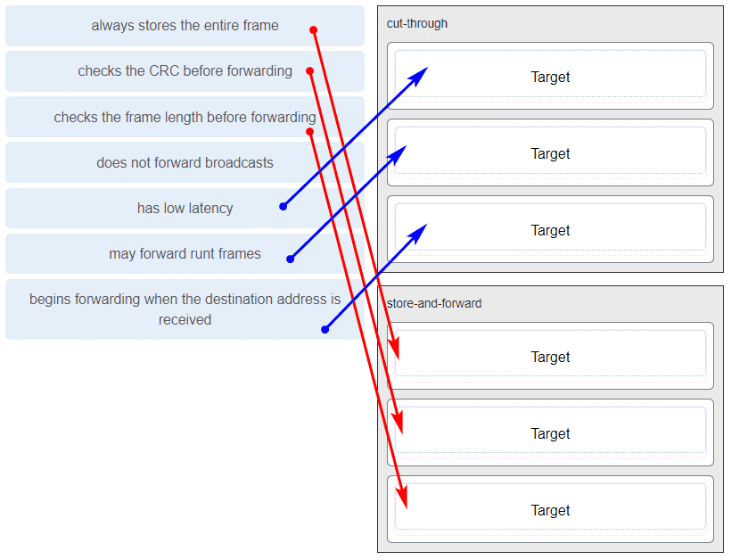The width and height of the screenshot is (731, 560).
Task: Click first Target box under cut-through
Action: tap(550, 76)
